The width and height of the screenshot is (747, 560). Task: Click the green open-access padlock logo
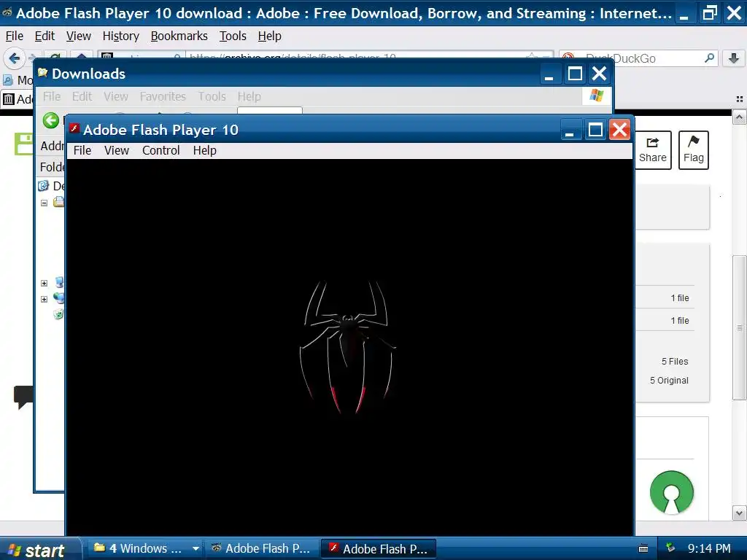(x=671, y=492)
